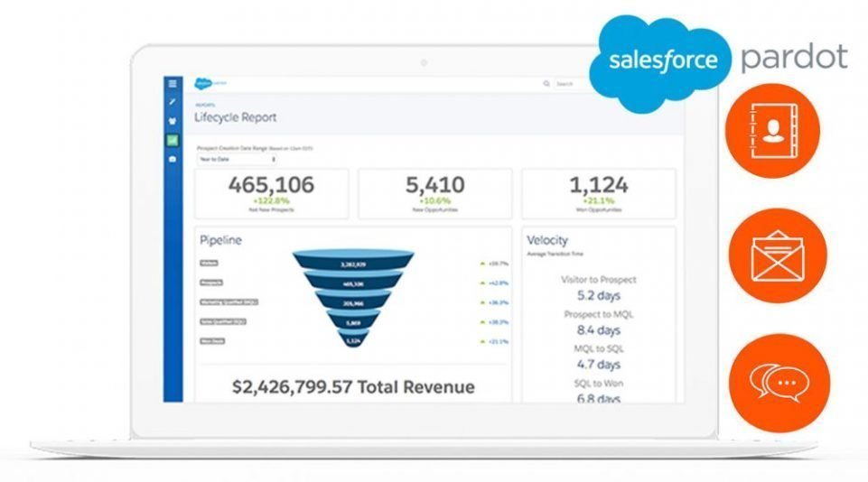Click the MQL to SQL label
Viewport: 868px width, 482px height.
coord(599,348)
